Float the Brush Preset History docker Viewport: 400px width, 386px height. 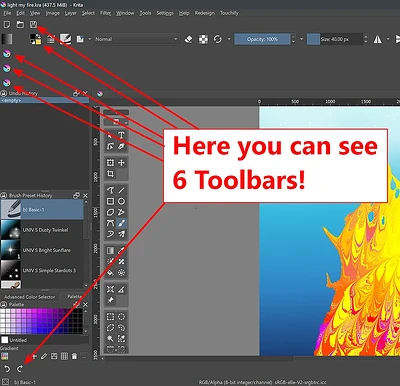pos(76,195)
